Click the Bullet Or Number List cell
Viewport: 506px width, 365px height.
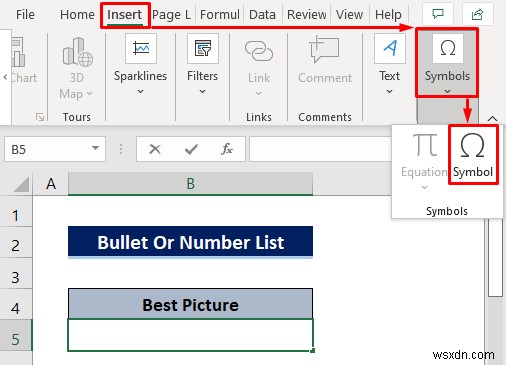coord(190,242)
